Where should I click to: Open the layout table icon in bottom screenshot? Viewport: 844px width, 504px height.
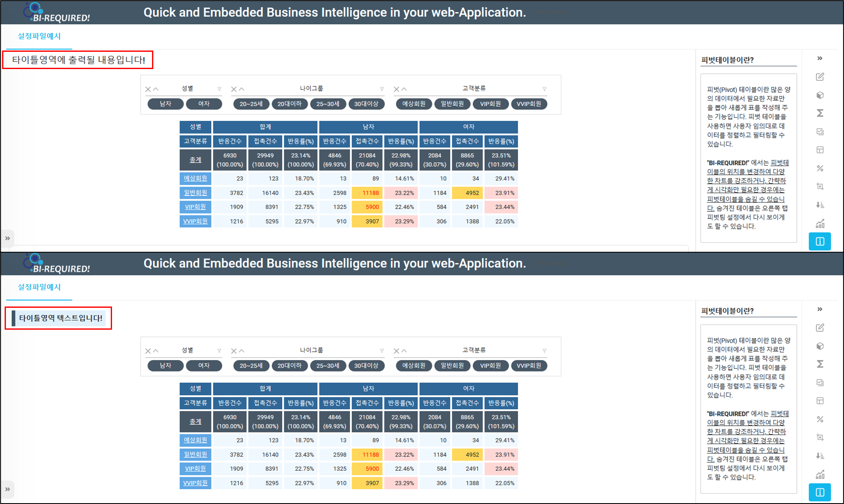[820, 401]
